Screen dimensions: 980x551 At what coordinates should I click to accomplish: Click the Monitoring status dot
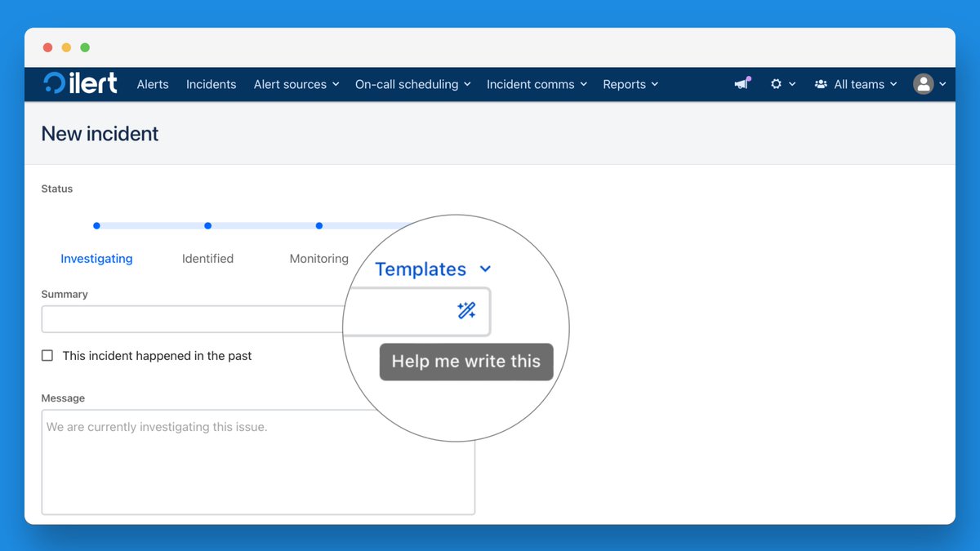pos(318,225)
